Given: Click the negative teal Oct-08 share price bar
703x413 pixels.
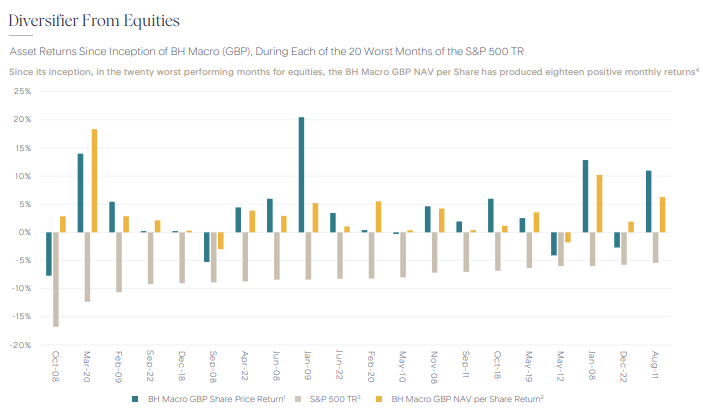Looking at the screenshot, I should point(48,253).
